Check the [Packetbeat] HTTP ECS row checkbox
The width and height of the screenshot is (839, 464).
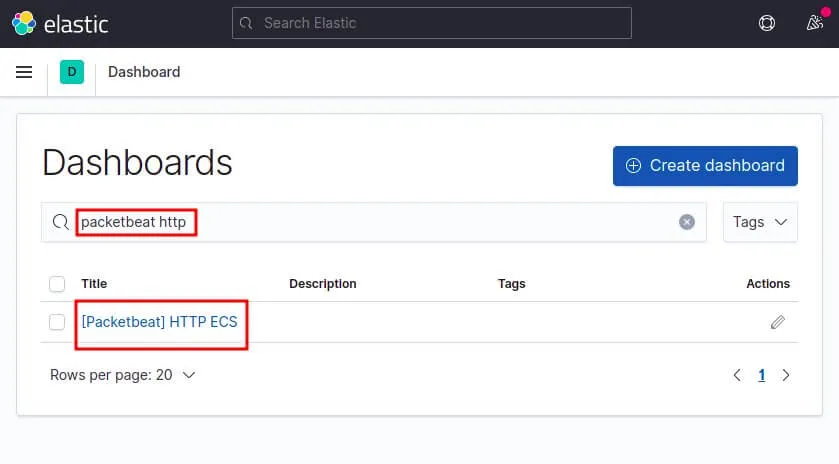[57, 322]
